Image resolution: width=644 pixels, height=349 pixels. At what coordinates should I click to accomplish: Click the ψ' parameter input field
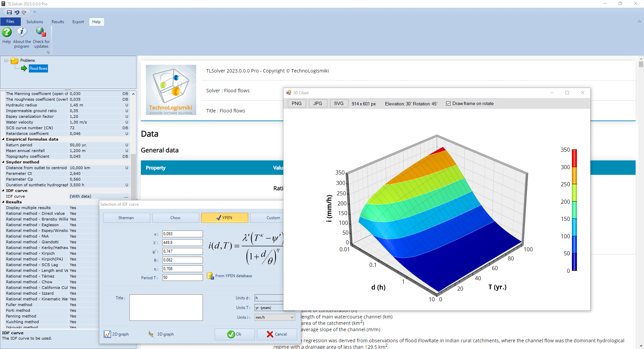pyautogui.click(x=182, y=251)
